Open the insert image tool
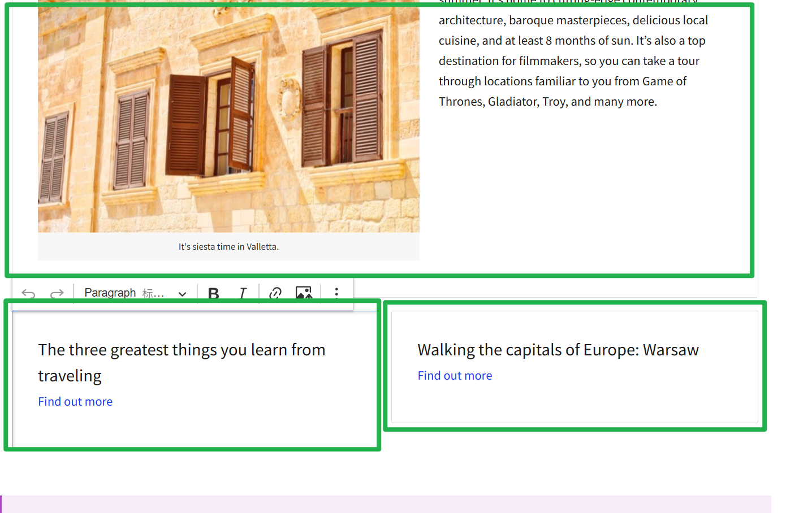This screenshot has height=513, width=812. (x=304, y=293)
